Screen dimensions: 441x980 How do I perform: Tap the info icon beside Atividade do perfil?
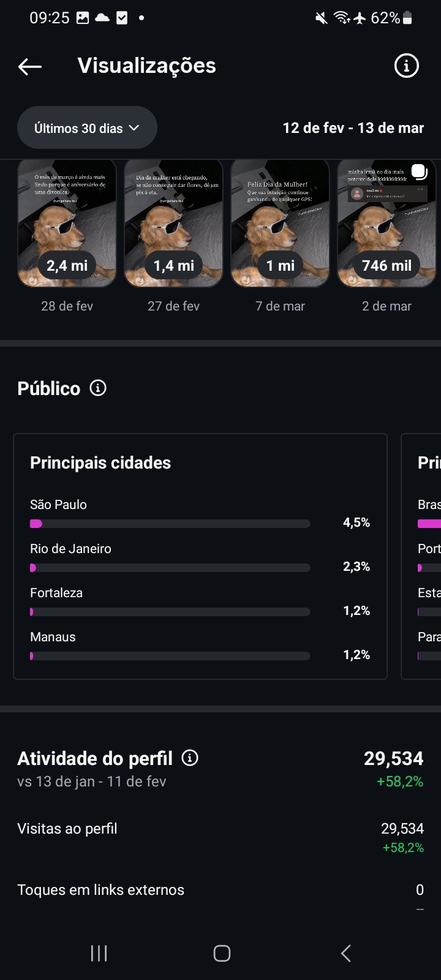point(190,758)
